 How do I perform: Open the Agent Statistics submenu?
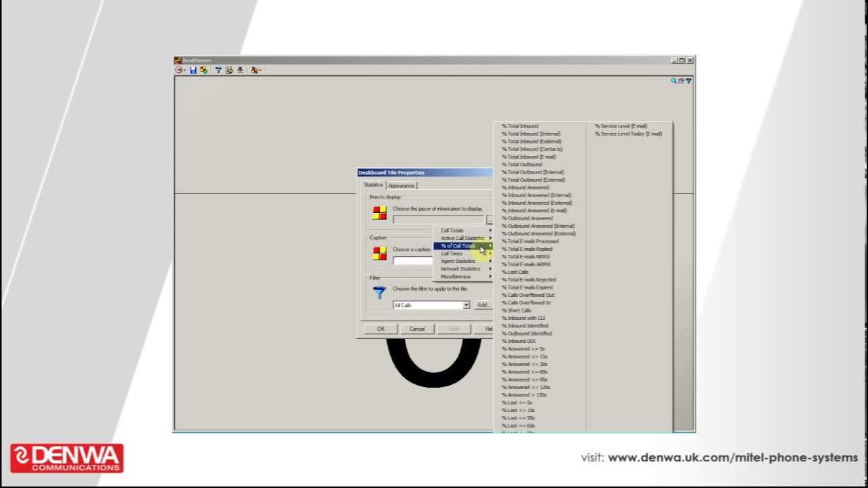[x=463, y=261]
